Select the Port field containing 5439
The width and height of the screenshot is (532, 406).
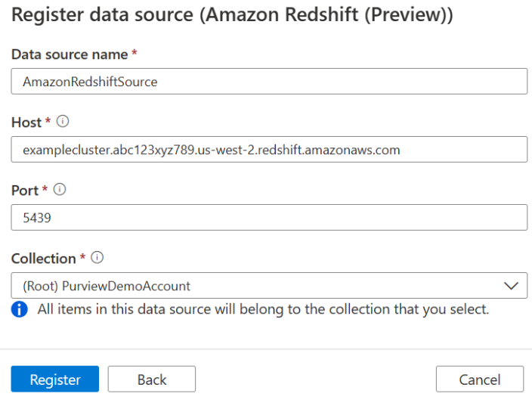[x=269, y=218]
